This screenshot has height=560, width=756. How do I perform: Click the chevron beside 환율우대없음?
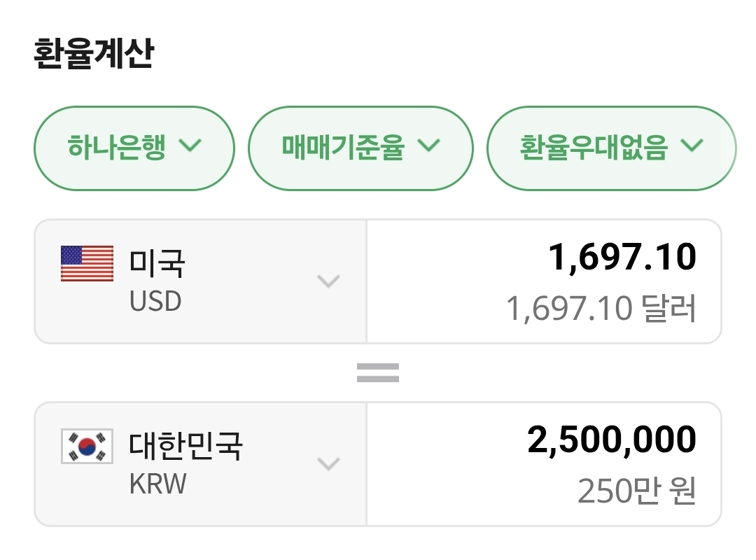(x=691, y=146)
